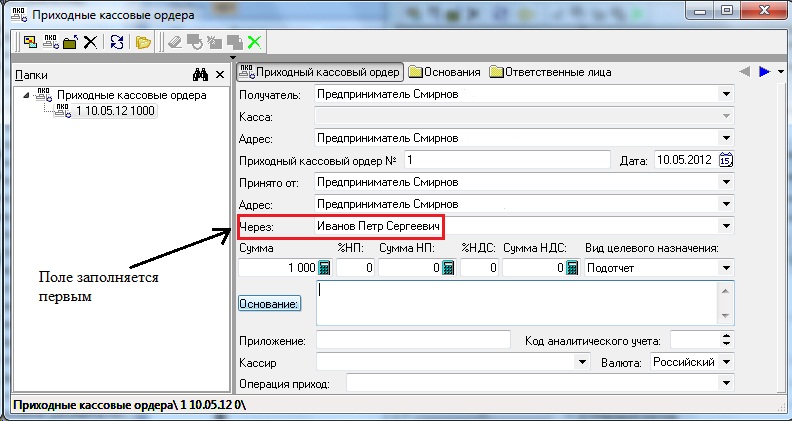Click the gray left arrow to scroll tabs
Screen dimensions: 792x421
click(744, 72)
